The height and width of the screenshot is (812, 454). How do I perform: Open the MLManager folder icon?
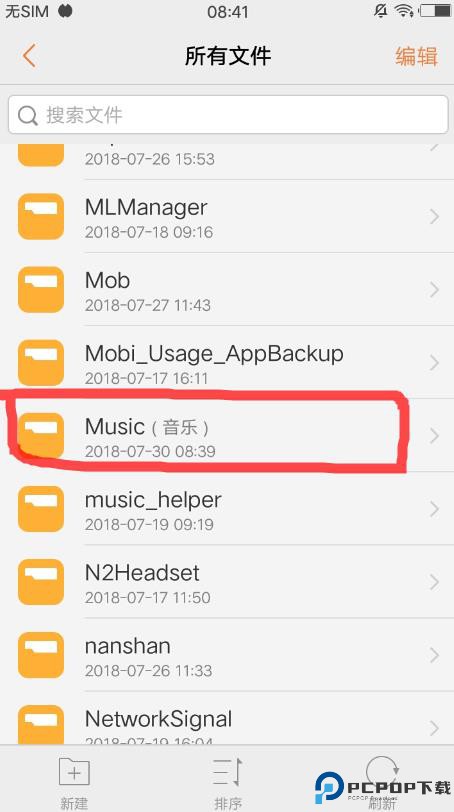(41, 216)
